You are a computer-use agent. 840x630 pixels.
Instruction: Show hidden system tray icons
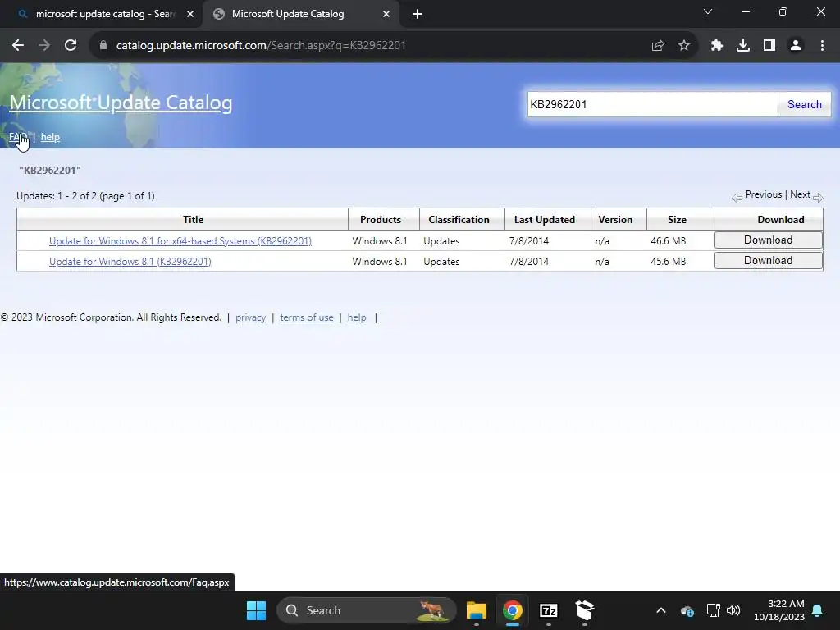point(661,610)
